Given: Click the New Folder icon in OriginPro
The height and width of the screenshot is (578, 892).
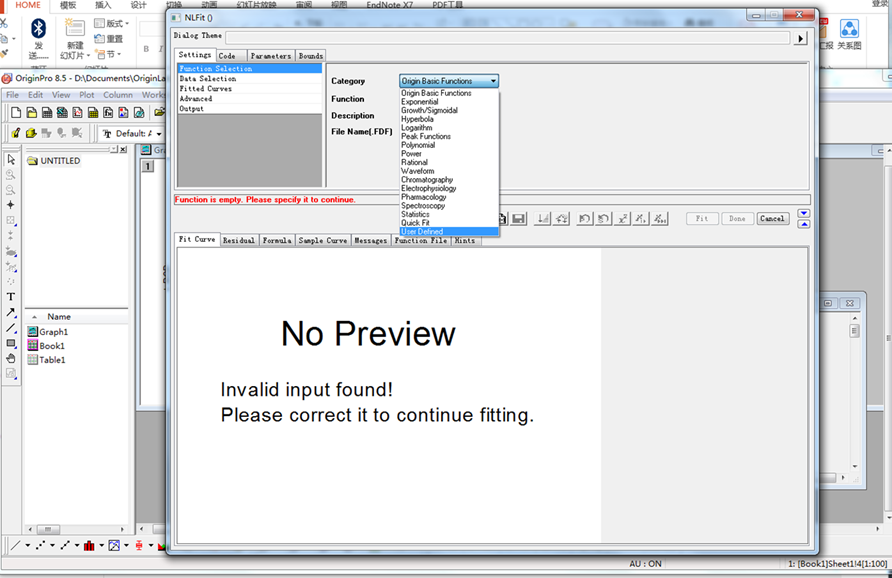Looking at the screenshot, I should 31,113.
